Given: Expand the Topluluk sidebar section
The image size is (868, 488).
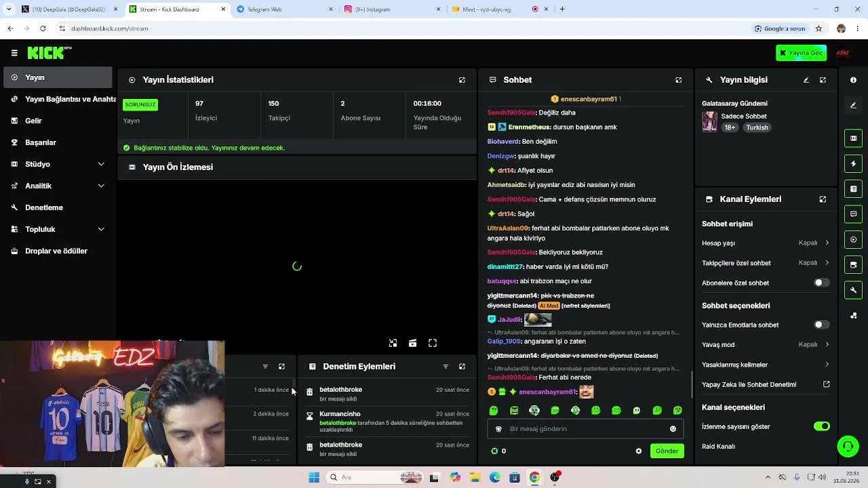Looking at the screenshot, I should tap(57, 229).
